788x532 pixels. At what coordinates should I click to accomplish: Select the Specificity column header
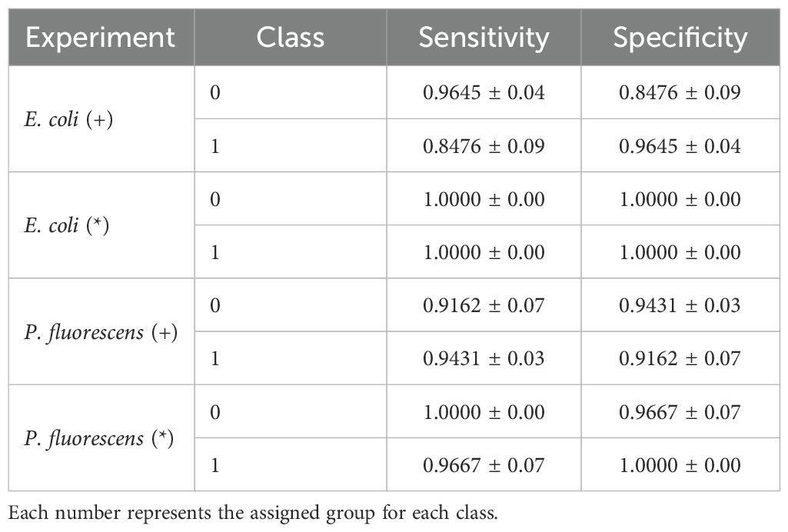(x=680, y=38)
